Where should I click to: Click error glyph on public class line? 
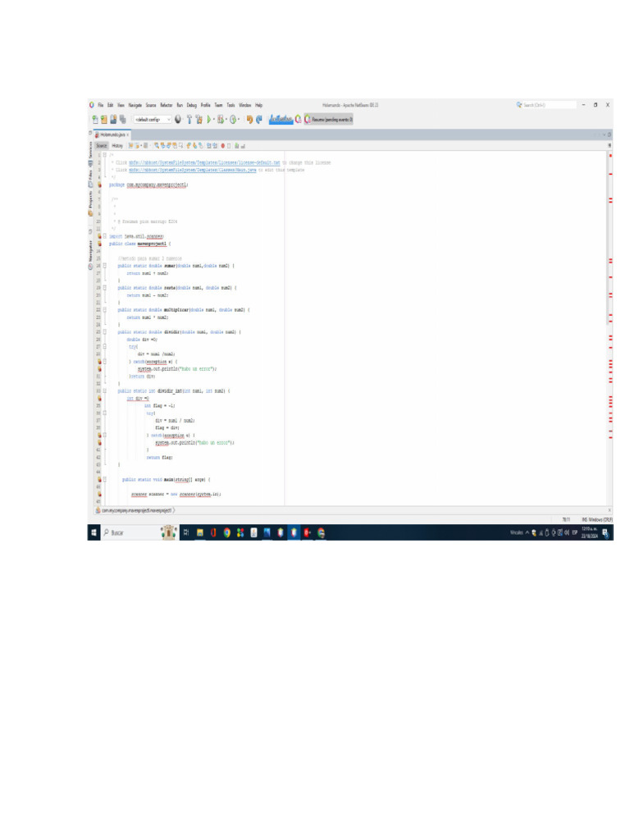[x=99, y=244]
